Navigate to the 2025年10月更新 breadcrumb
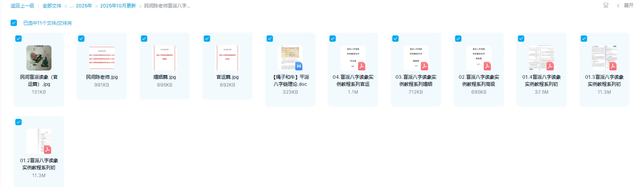The image size is (644, 187). pos(118,6)
